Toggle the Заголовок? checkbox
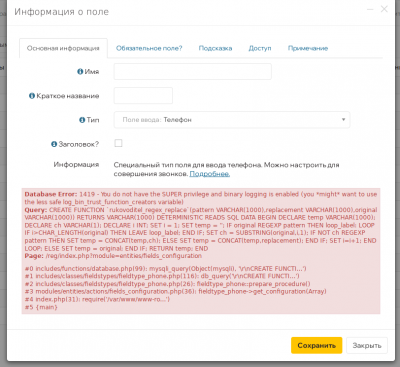Screen dimensions: 400x367 point(118,143)
